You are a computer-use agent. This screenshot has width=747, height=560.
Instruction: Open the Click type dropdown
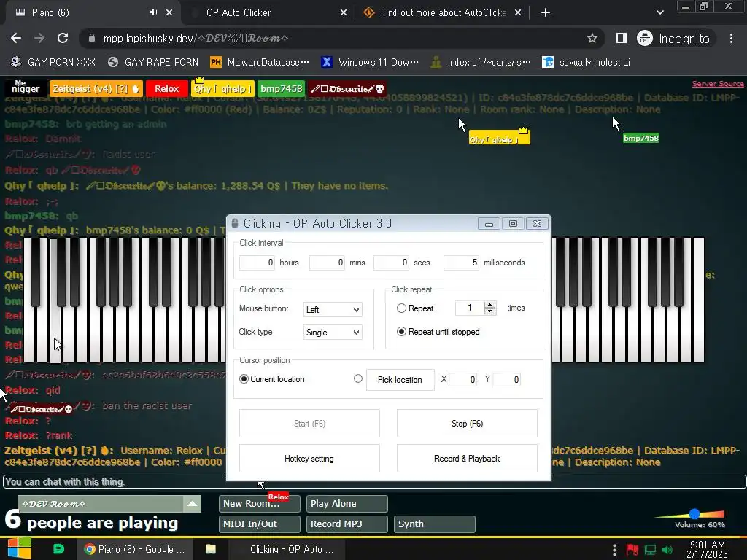click(x=333, y=332)
